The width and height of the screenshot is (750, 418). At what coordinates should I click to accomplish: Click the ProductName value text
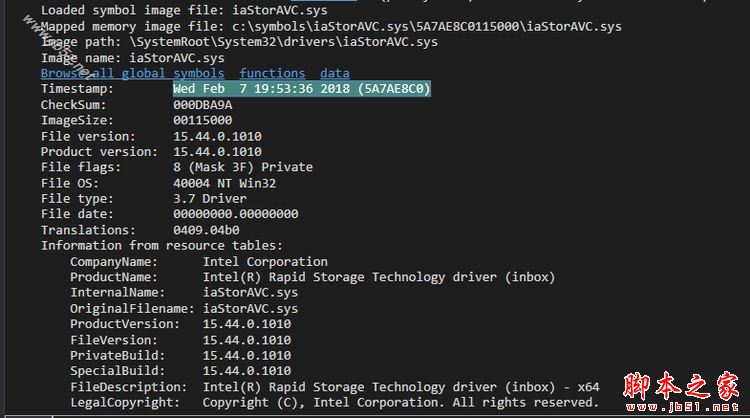click(379, 277)
